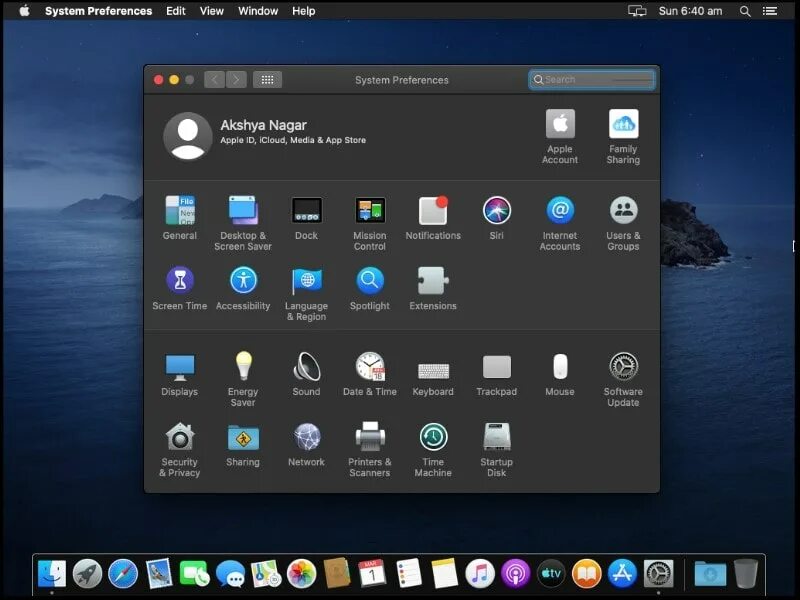This screenshot has width=800, height=600.
Task: Open Podcasts from the Dock
Action: [x=515, y=573]
